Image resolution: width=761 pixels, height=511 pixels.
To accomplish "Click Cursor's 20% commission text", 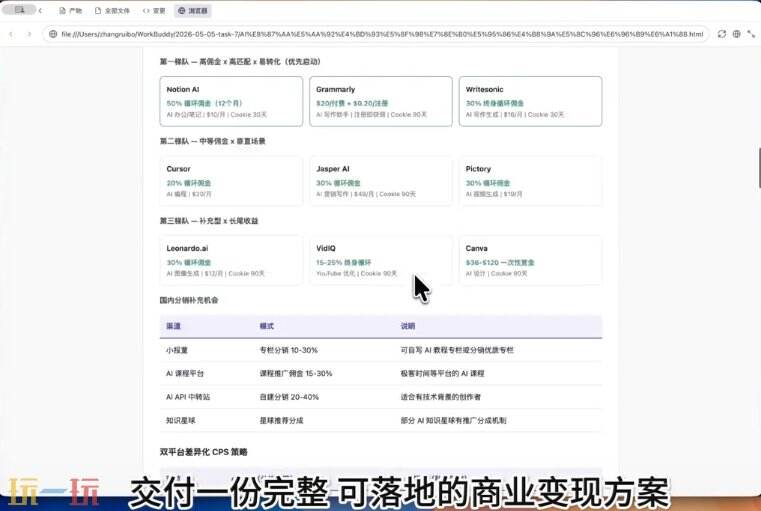I will 189,183.
